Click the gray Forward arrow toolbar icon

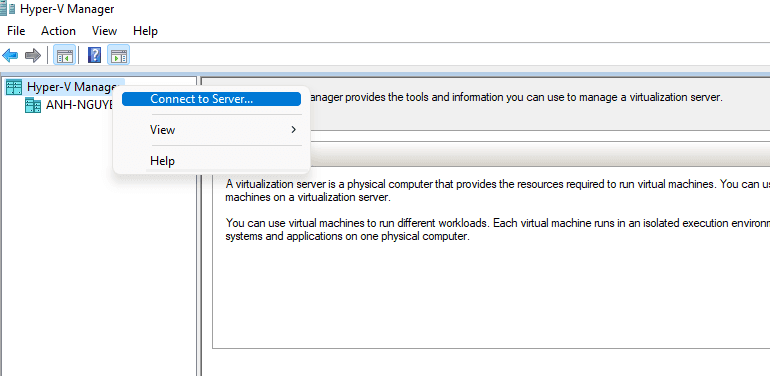[x=32, y=55]
